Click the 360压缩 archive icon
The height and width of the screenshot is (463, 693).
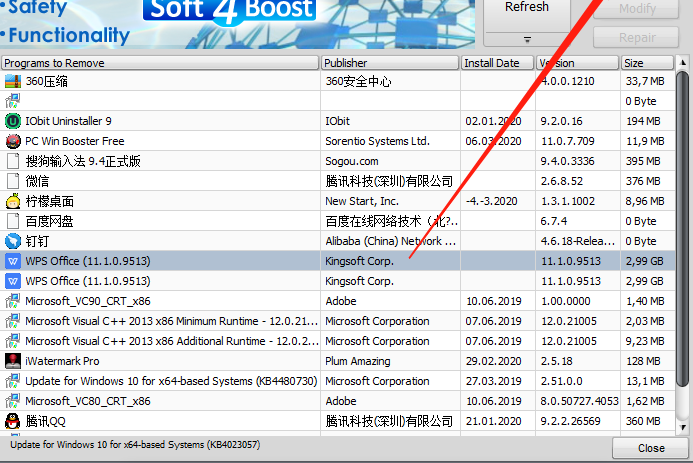click(13, 81)
